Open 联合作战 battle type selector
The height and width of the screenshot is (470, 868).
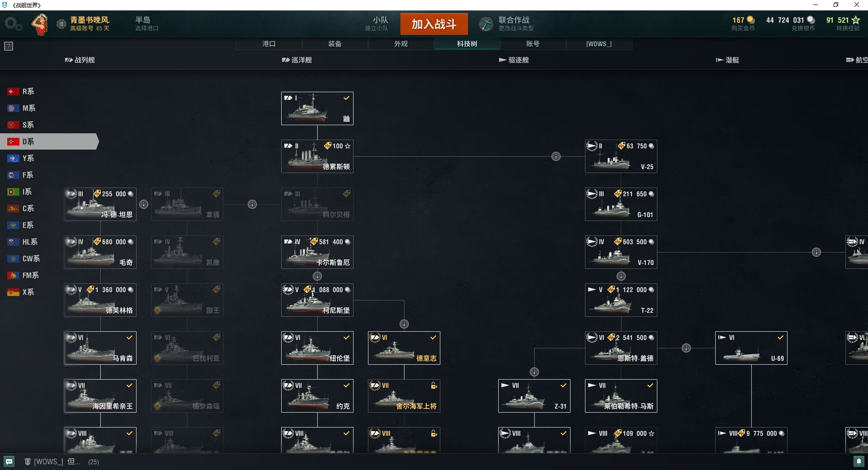coord(516,24)
